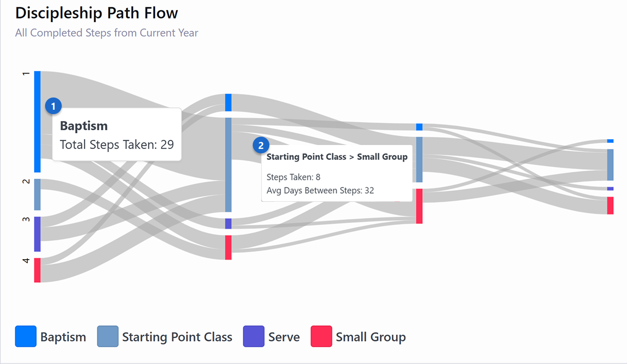Click the red Small Group node in second column
The height and width of the screenshot is (364, 627).
pyautogui.click(x=228, y=247)
